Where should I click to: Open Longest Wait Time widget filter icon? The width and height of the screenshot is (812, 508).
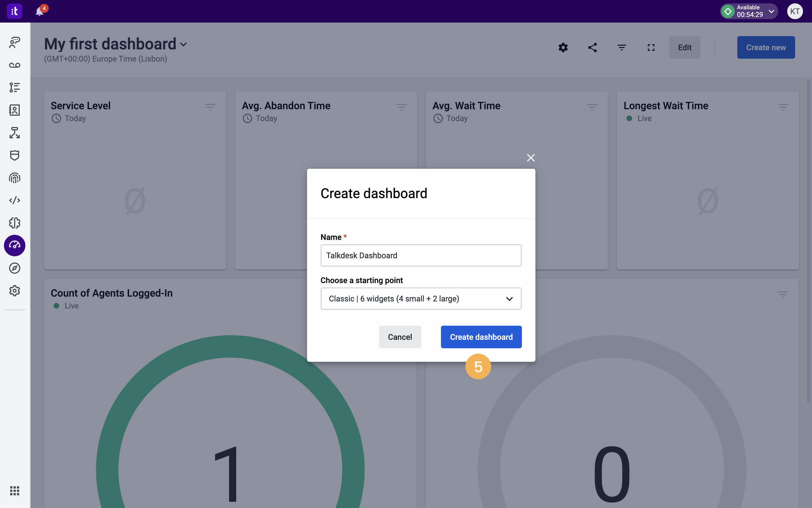click(x=783, y=107)
